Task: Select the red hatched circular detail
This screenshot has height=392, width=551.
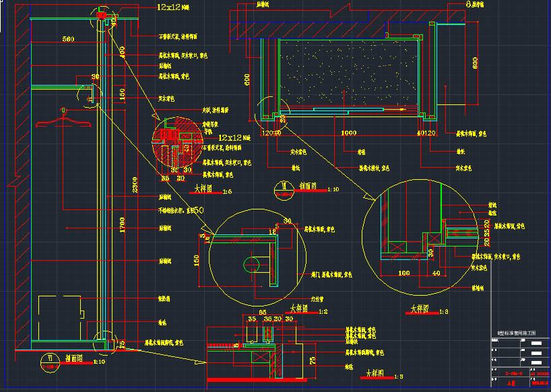Action: pos(178,144)
